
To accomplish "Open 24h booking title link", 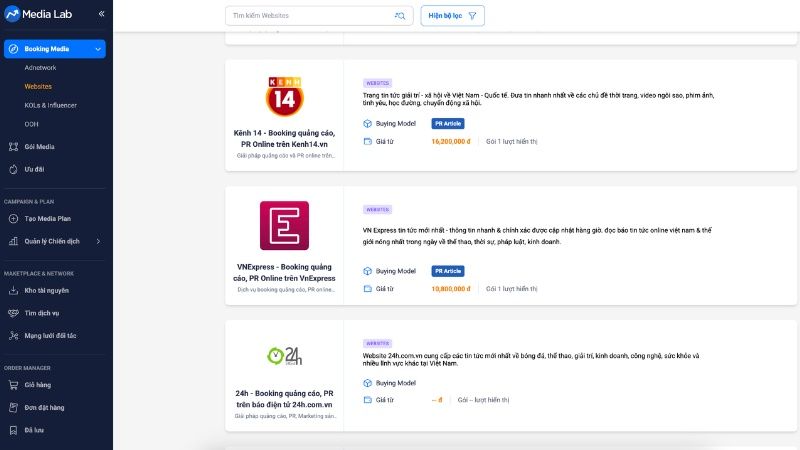I will pos(284,399).
